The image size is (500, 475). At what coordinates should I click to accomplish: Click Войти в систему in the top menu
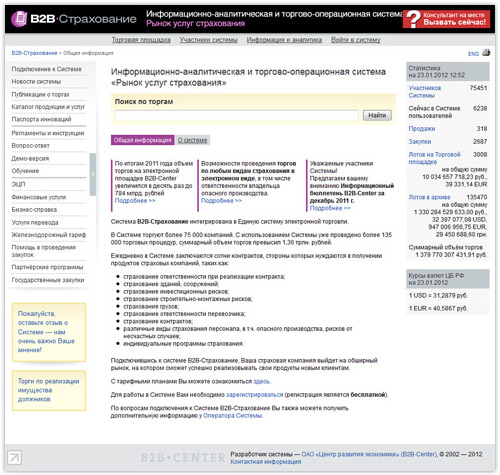pyautogui.click(x=356, y=40)
